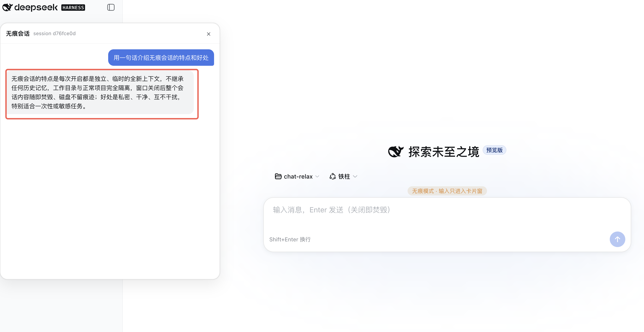This screenshot has height=332, width=644.
Task: Click the whale logo beside 探索未至之境
Action: tap(396, 151)
